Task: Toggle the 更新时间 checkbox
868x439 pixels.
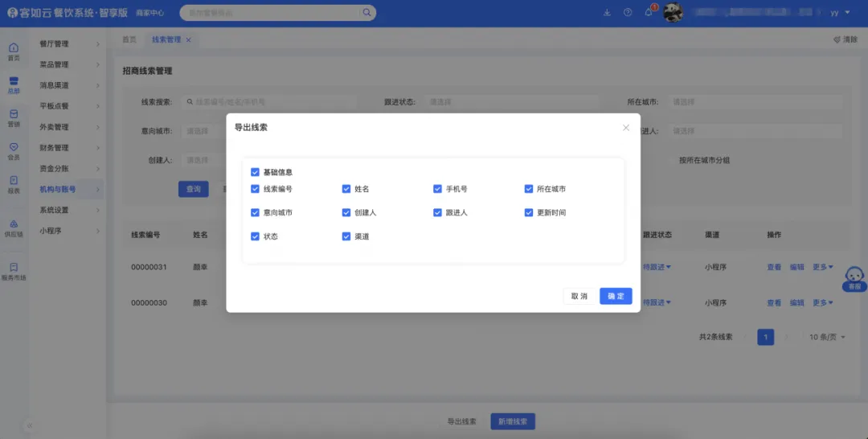Action: [x=529, y=213]
